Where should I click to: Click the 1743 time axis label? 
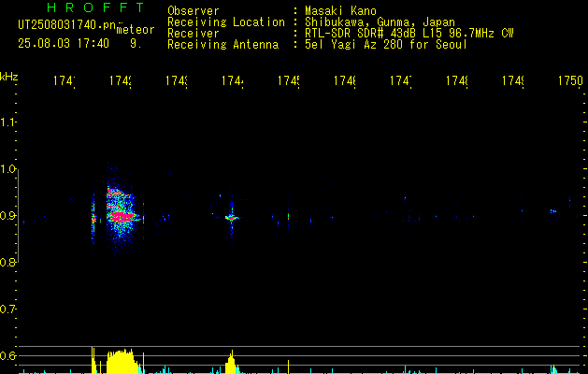(177, 81)
